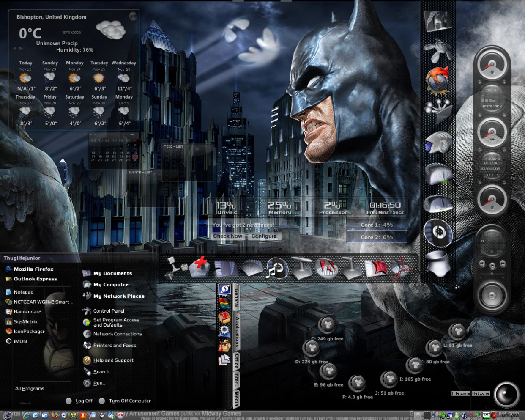525x420 pixels.
Task: Open the C: 249 gb free drive icon
Action: tap(326, 325)
